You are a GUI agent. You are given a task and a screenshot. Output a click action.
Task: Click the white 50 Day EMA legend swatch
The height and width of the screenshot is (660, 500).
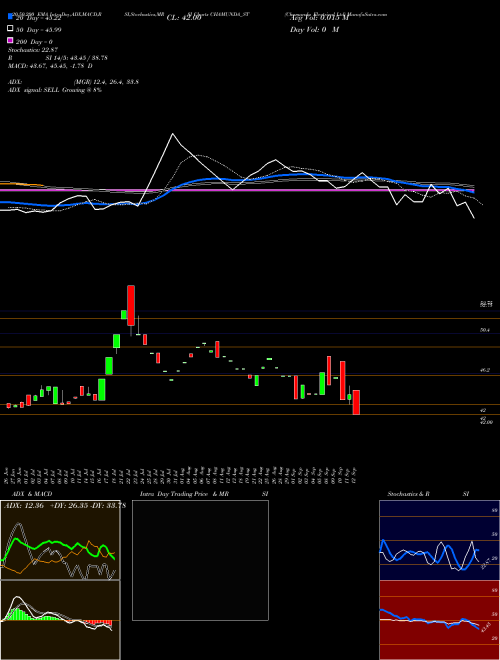coord(10,29)
